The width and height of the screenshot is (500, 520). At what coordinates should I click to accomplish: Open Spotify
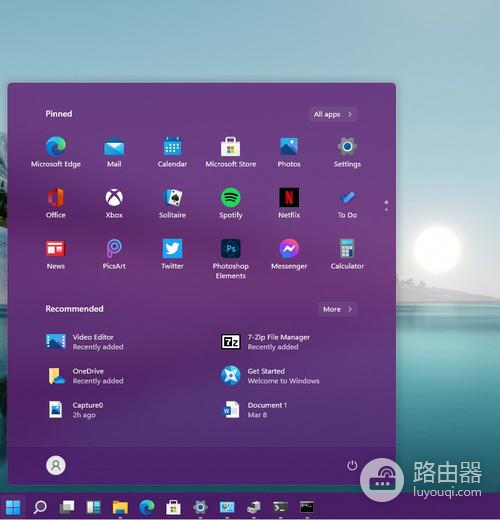tap(231, 203)
